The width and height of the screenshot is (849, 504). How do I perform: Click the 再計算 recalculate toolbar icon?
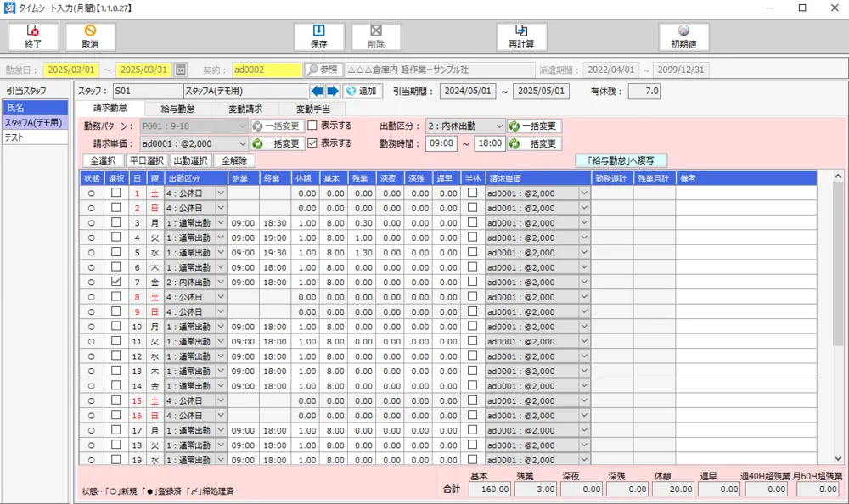(x=521, y=36)
